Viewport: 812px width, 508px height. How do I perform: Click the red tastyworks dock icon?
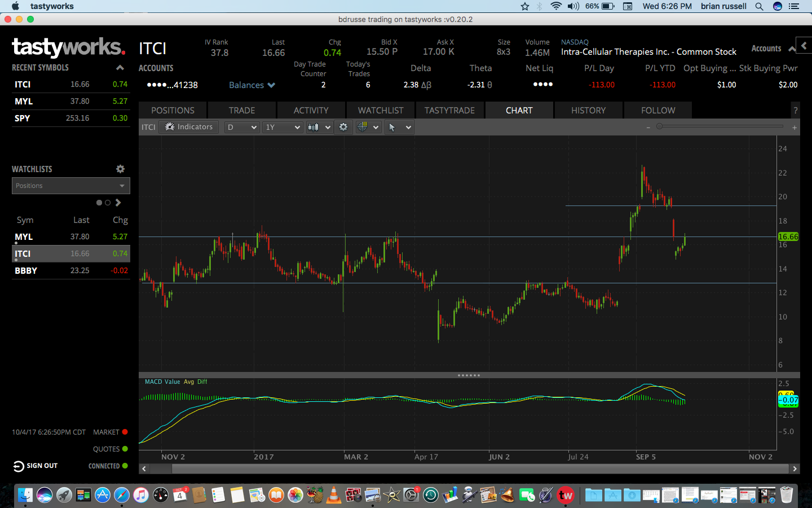click(565, 495)
